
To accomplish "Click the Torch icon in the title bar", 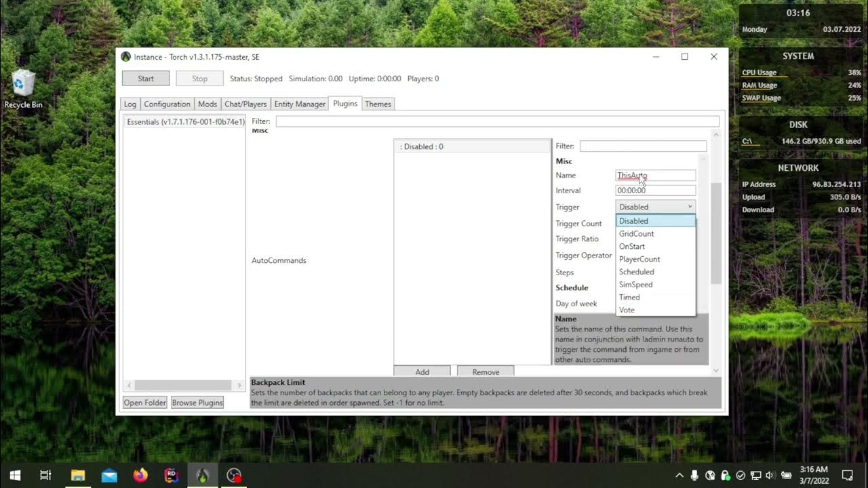I will coord(126,57).
